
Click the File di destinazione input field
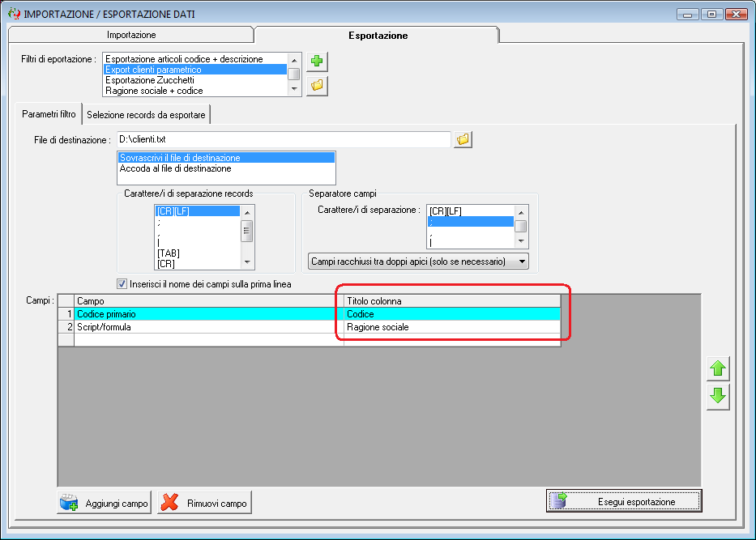[x=284, y=139]
